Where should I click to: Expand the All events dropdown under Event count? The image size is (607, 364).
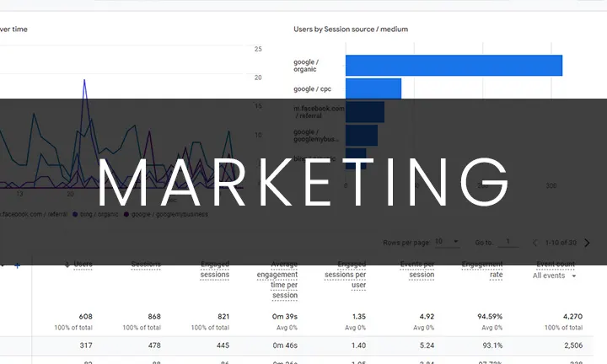click(555, 276)
